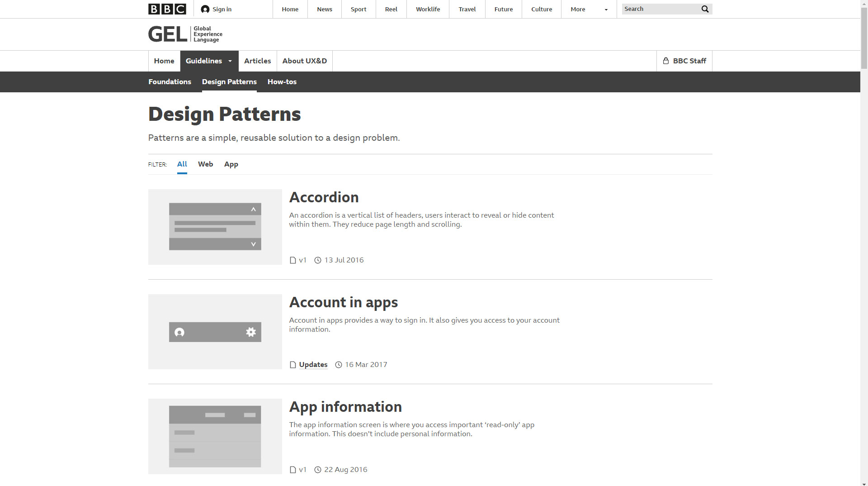Click the BBC Staff padlock icon
Viewport: 868px width, 486px height.
(665, 61)
